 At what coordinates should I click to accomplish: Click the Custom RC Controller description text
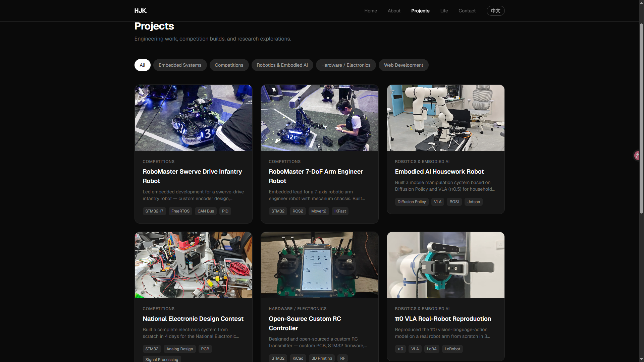point(318,342)
